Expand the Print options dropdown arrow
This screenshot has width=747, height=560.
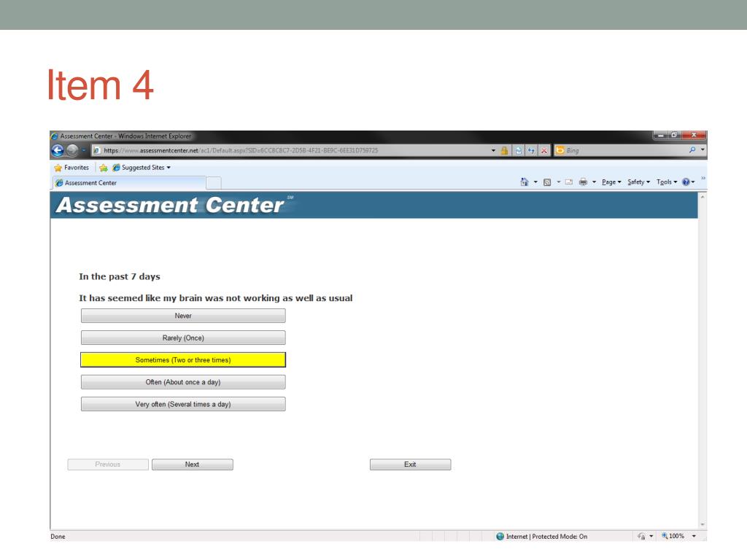[594, 182]
